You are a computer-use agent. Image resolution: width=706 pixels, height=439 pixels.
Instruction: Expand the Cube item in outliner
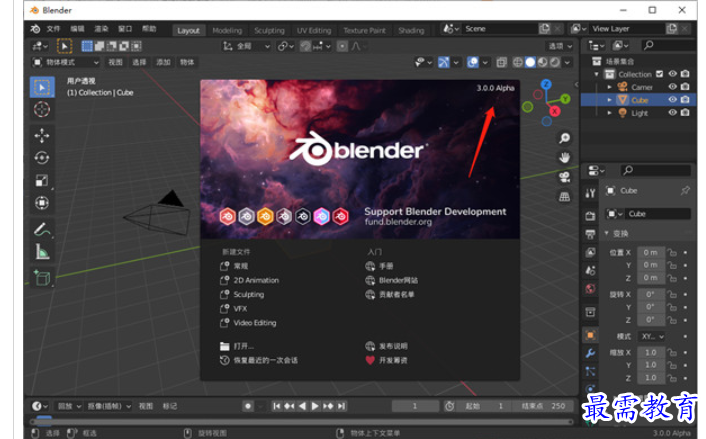pyautogui.click(x=609, y=100)
